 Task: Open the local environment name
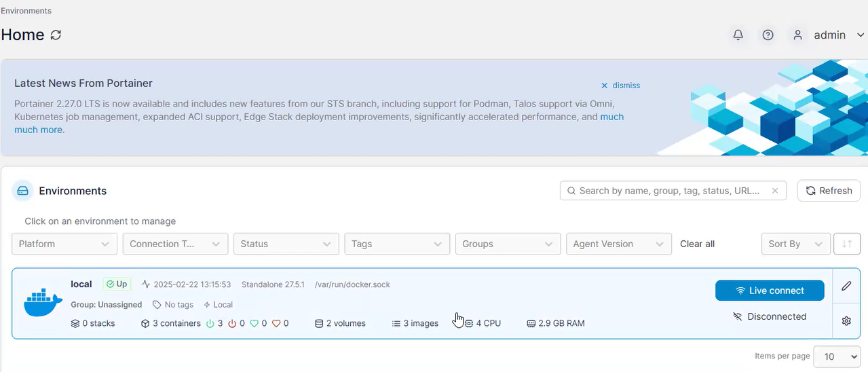tap(81, 284)
